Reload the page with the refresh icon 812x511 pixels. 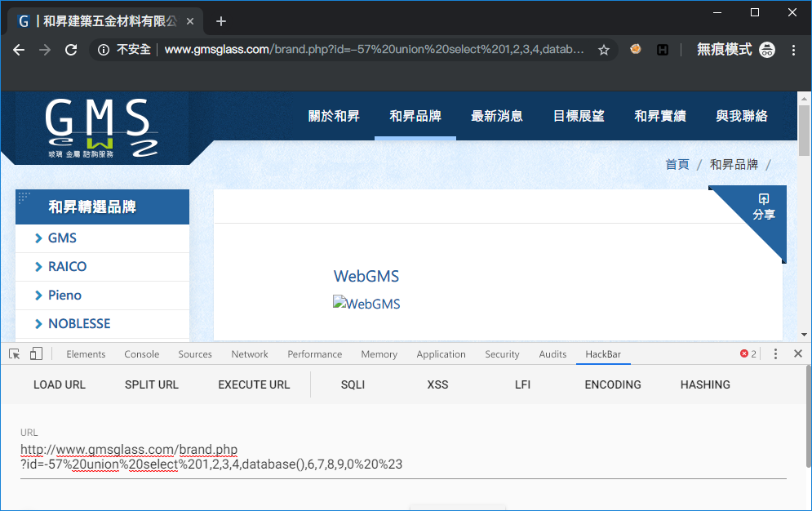tap(71, 50)
